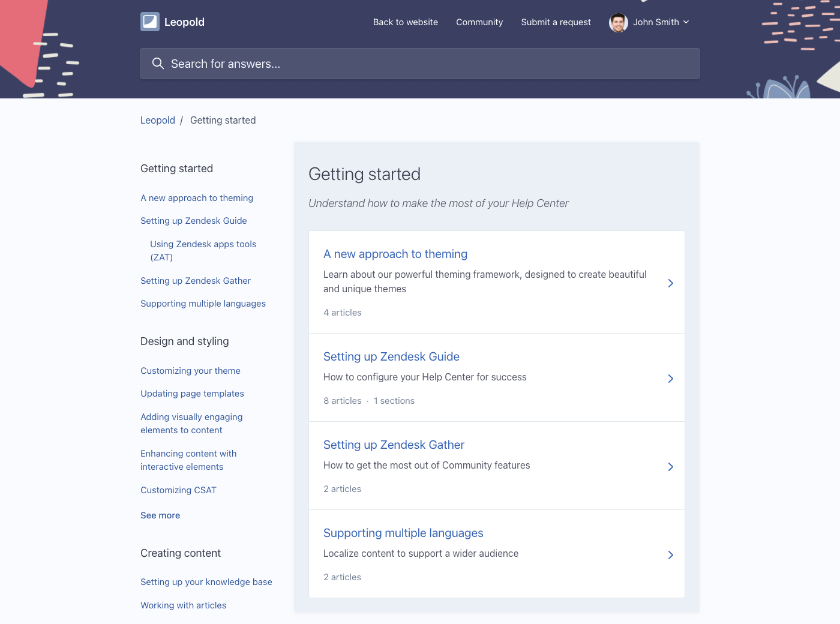This screenshot has width=840, height=624.
Task: Open Customizing CSAT sidebar link
Action: (x=178, y=490)
